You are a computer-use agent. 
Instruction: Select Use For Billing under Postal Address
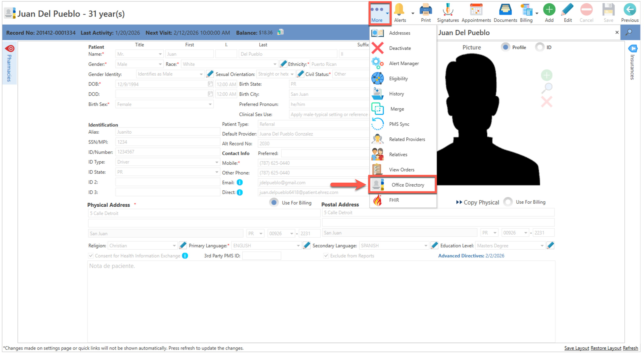(508, 202)
